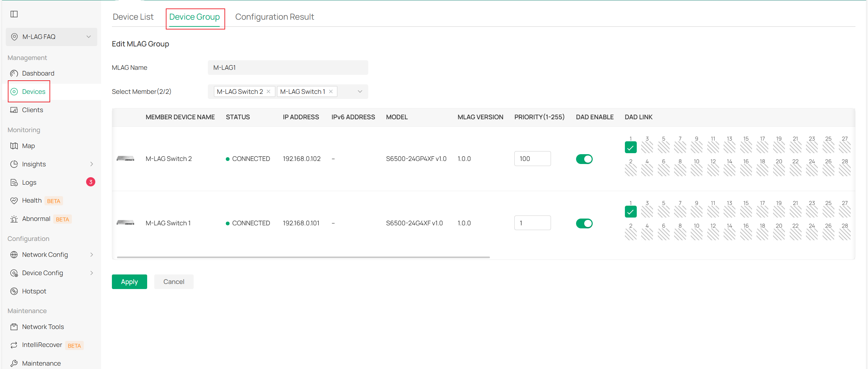Screen dimensions: 868x369
Task: Open the Map view icon
Action: [x=14, y=146]
